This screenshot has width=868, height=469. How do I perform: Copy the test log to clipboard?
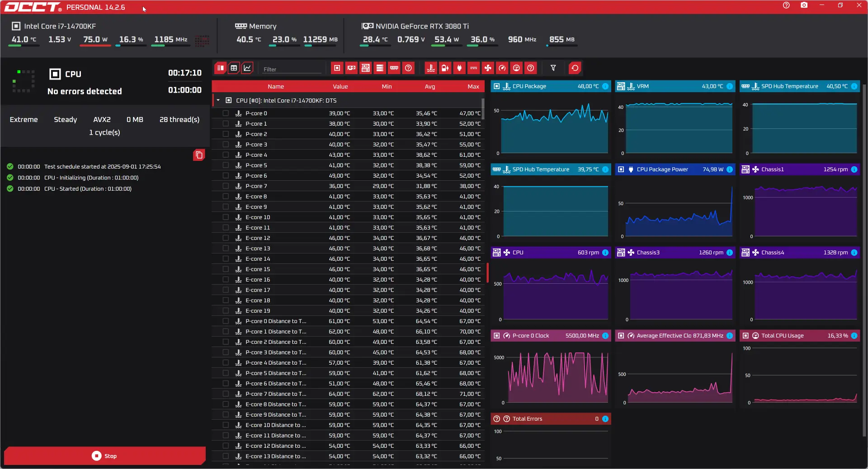pyautogui.click(x=199, y=155)
